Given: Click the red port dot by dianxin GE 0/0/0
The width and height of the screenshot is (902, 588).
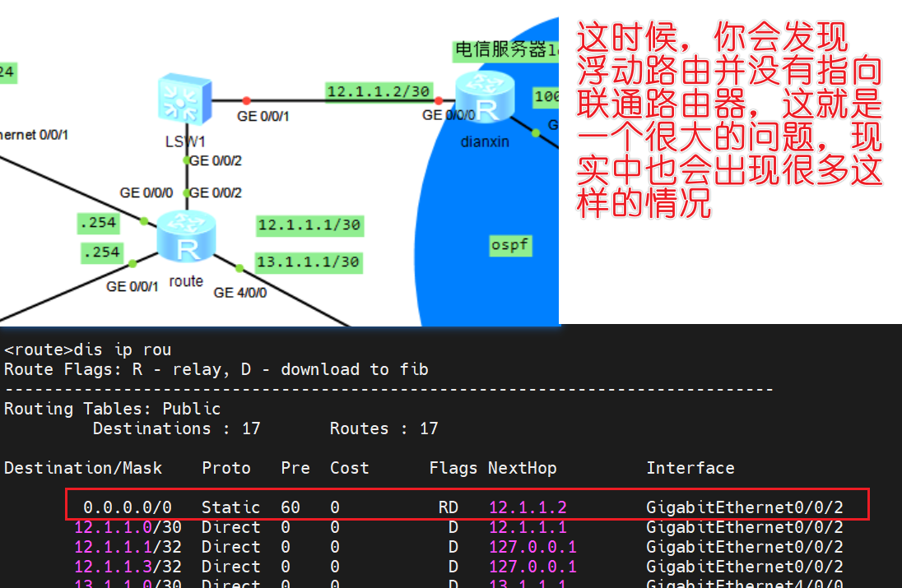Looking at the screenshot, I should pos(438,100).
